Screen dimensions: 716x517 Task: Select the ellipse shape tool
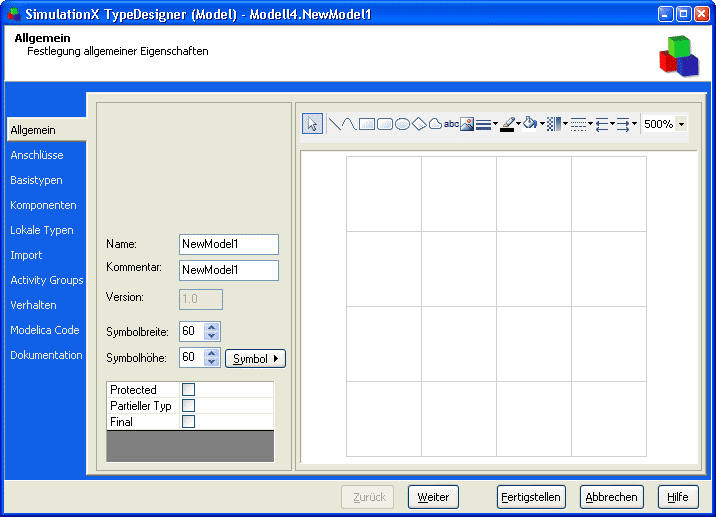tap(402, 124)
